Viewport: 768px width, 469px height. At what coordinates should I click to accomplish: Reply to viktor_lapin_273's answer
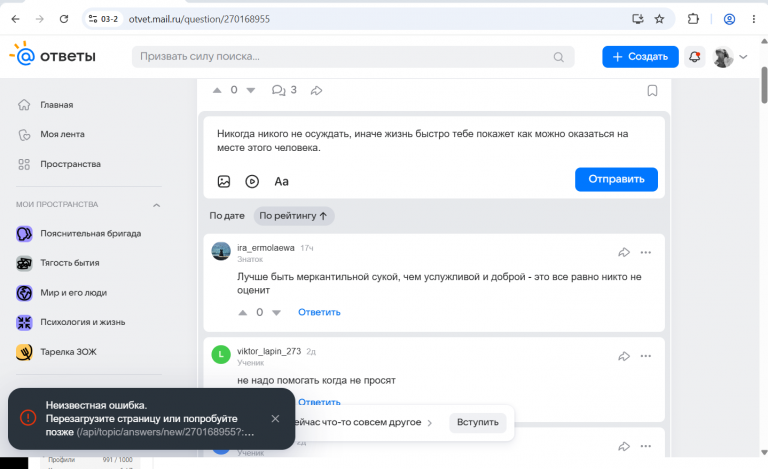319,401
